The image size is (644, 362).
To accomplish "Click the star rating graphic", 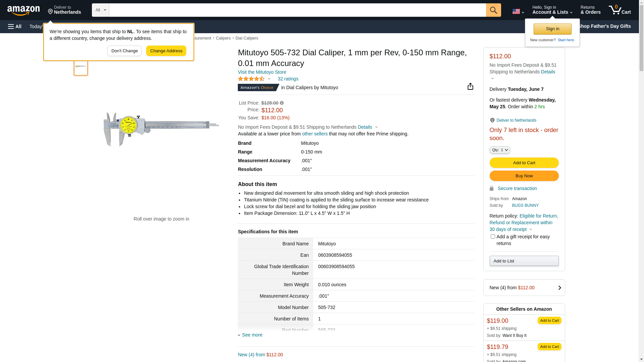I will click(251, 79).
